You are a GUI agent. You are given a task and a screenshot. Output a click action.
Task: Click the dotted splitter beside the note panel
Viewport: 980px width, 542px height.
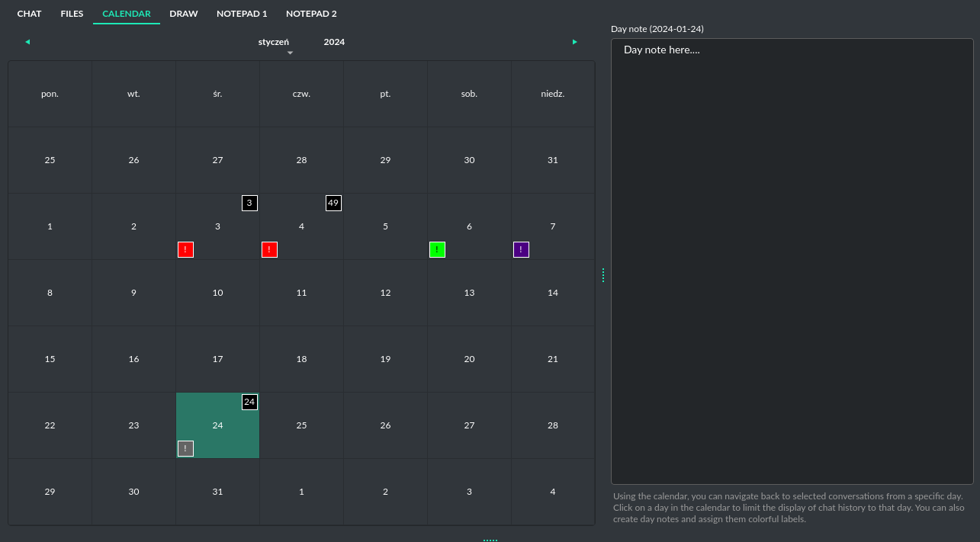603,274
